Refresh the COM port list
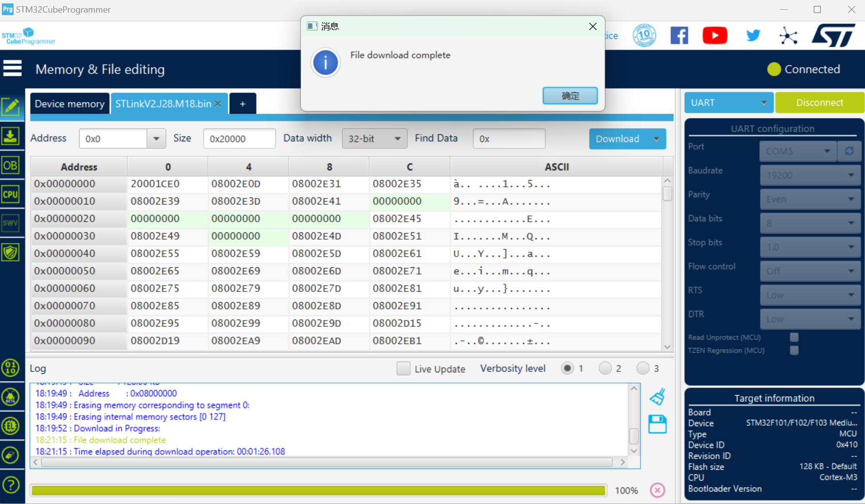Image resolution: width=865 pixels, height=504 pixels. [x=849, y=151]
